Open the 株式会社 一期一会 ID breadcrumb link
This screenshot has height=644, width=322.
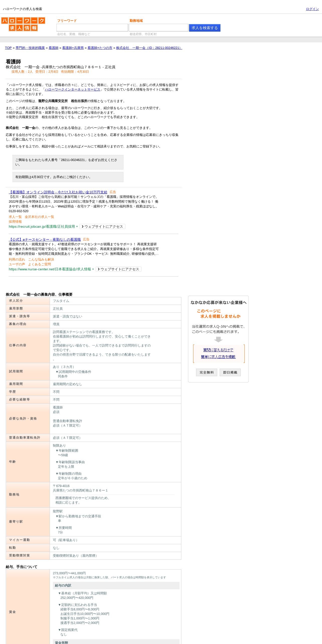pos(149,48)
